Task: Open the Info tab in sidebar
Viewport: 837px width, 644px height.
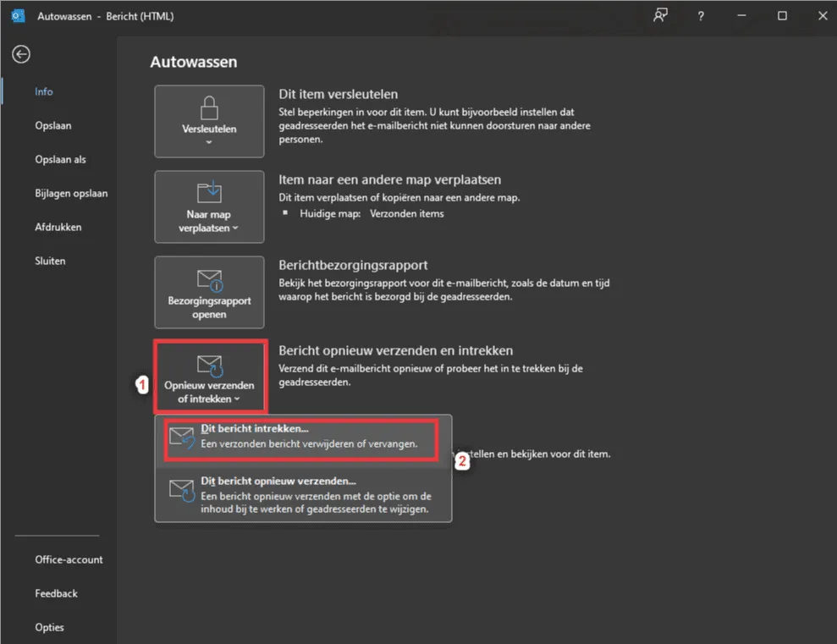Action: (44, 91)
